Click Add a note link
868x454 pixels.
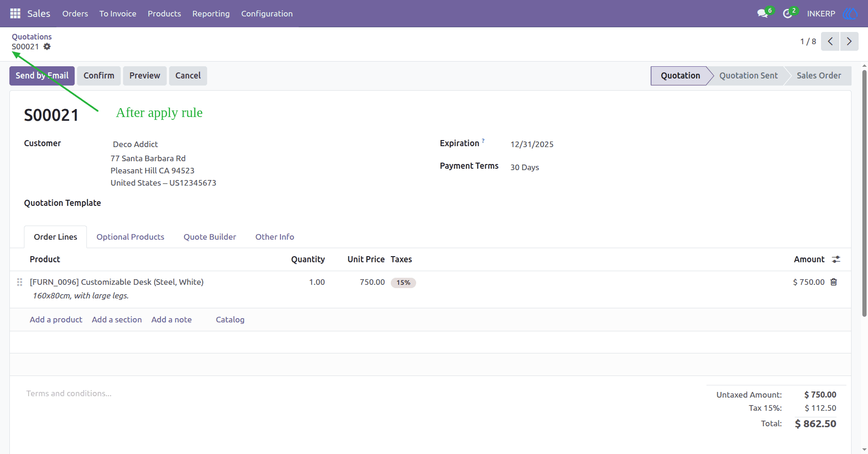[171, 320]
